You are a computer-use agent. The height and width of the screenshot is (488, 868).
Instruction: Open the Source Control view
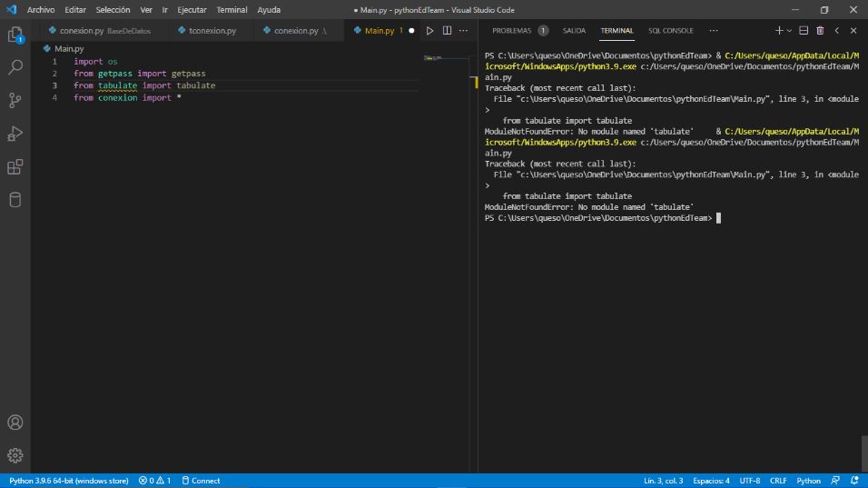15,101
